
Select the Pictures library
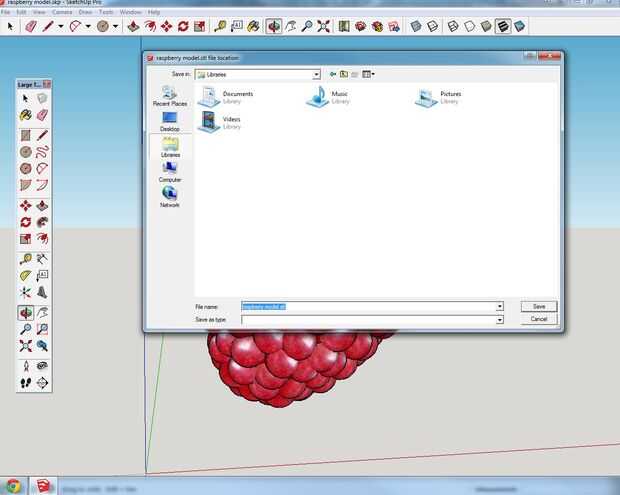pyautogui.click(x=439, y=97)
